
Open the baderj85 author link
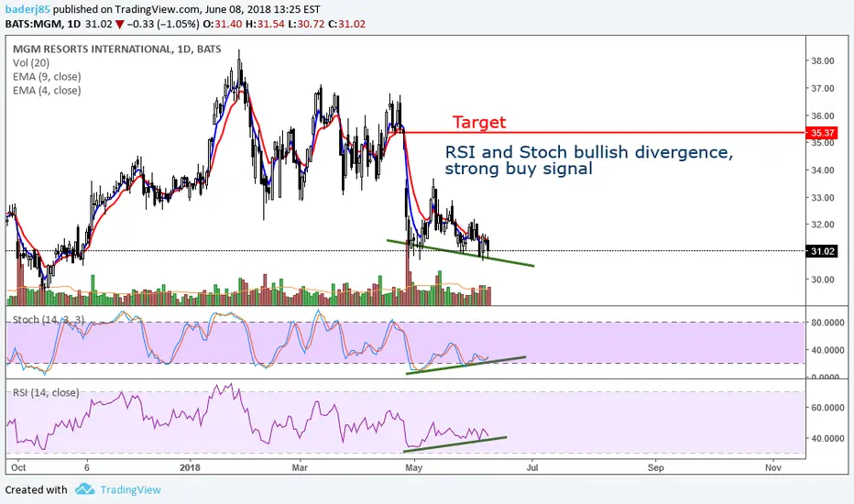(27, 9)
